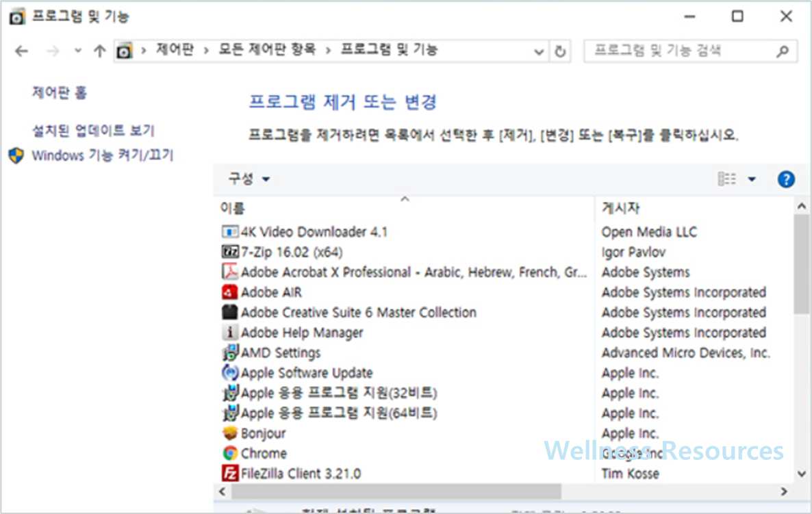812x514 pixels.
Task: Click the vertical scrollbar up arrow
Action: 802,206
